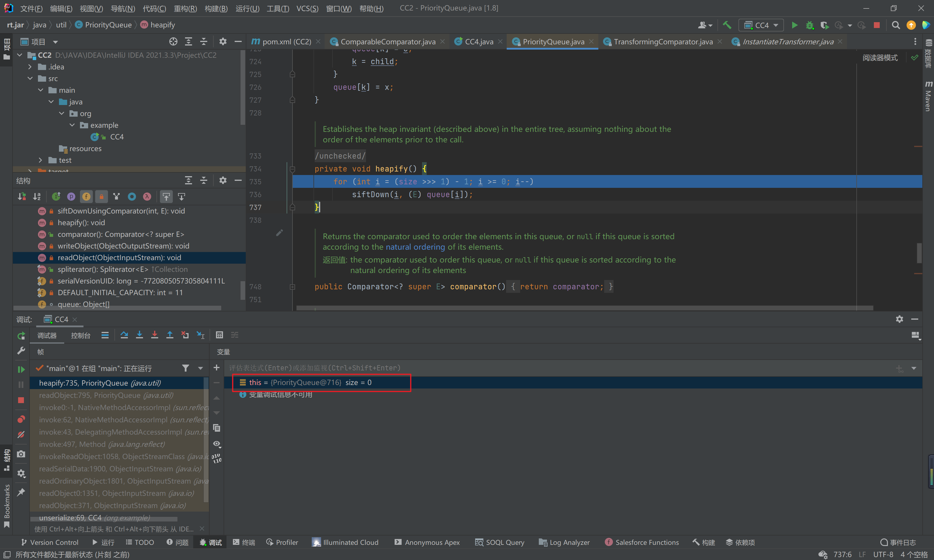Expand the test folder node
Screen dimensions: 934x560
(x=40, y=160)
